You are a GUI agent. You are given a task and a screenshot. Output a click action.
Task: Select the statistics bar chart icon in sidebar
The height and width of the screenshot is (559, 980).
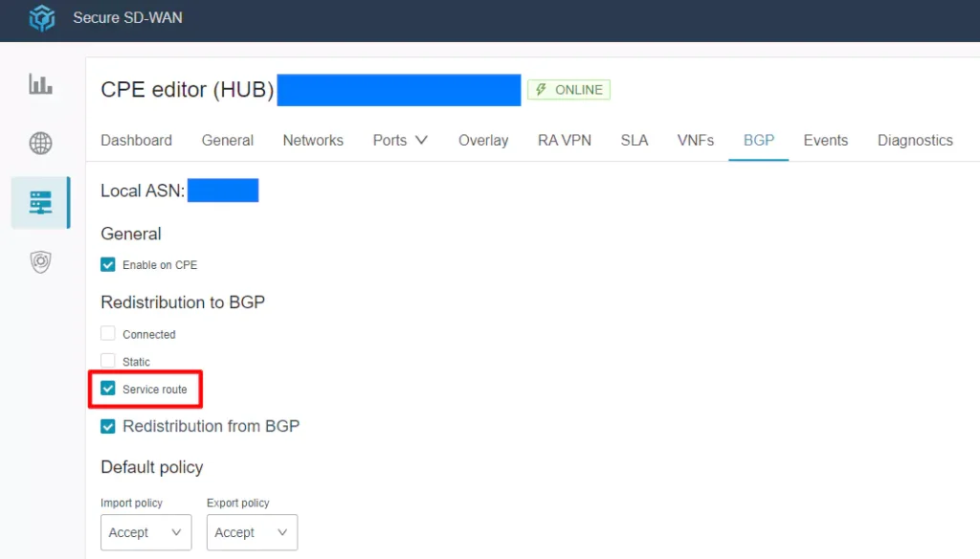click(40, 84)
